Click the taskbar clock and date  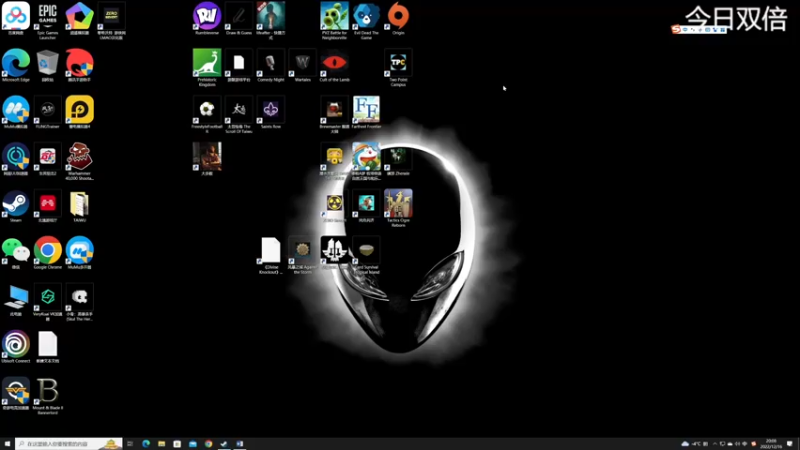[x=771, y=444]
